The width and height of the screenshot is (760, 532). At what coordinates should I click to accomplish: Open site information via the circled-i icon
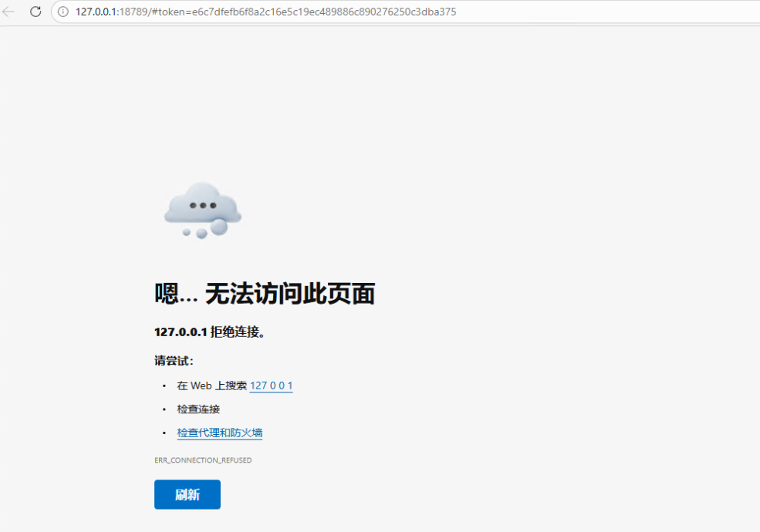[x=63, y=12]
